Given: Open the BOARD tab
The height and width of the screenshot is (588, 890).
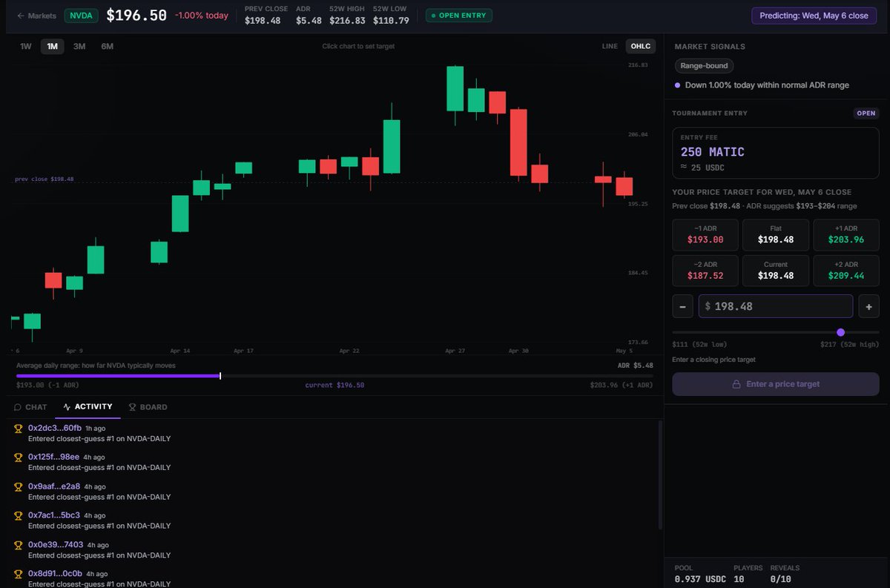Looking at the screenshot, I should click(148, 407).
